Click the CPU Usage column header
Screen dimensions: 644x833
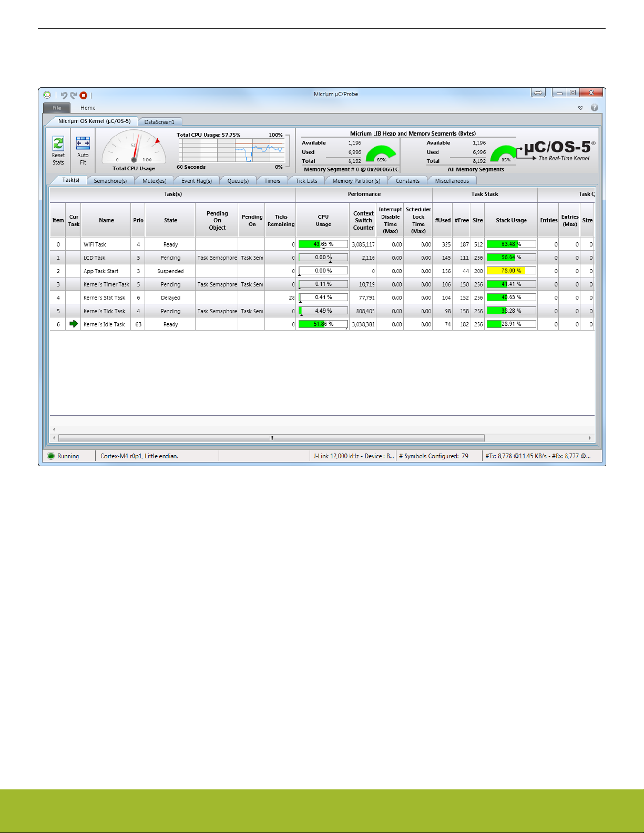click(323, 221)
